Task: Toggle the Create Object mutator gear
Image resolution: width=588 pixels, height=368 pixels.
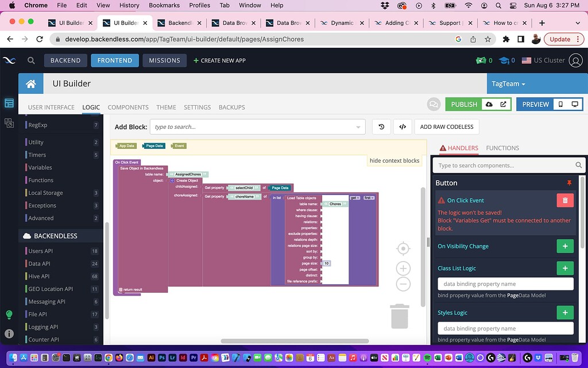Action: tap(172, 181)
